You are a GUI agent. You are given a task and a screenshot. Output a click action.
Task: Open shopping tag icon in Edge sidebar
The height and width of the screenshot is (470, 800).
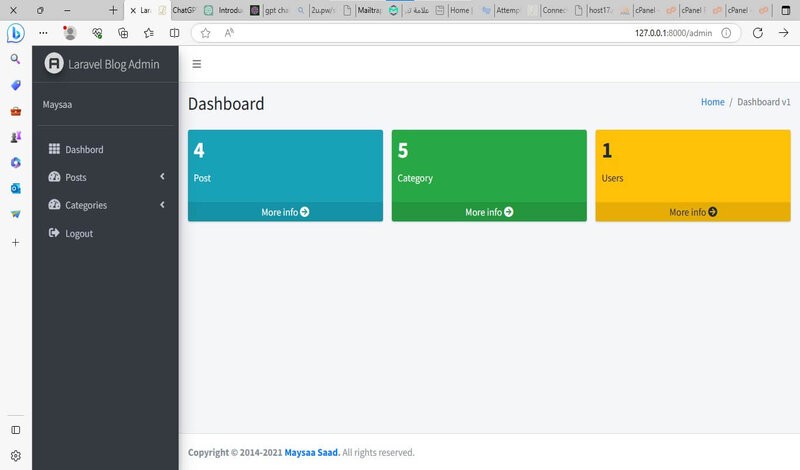(15, 85)
